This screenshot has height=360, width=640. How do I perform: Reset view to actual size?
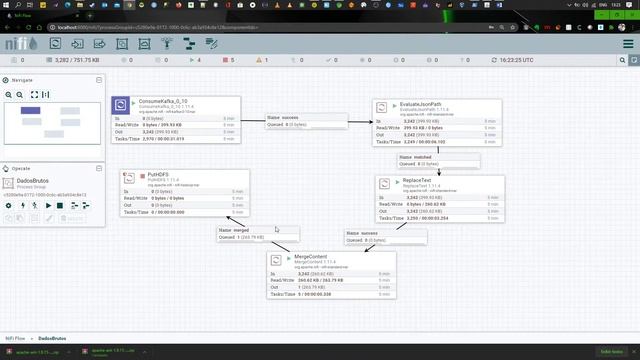[x=46, y=95]
